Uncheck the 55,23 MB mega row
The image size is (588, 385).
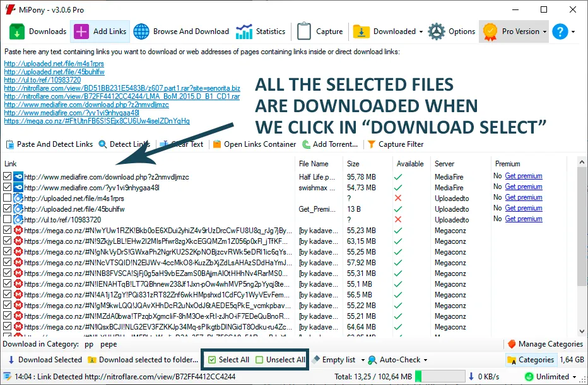7,230
